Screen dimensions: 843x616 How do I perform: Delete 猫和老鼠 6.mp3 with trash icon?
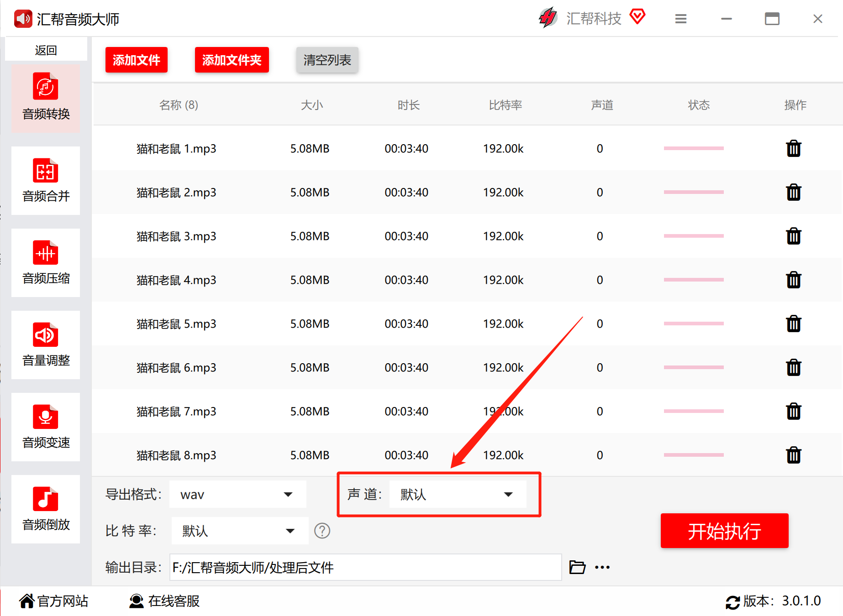click(794, 367)
